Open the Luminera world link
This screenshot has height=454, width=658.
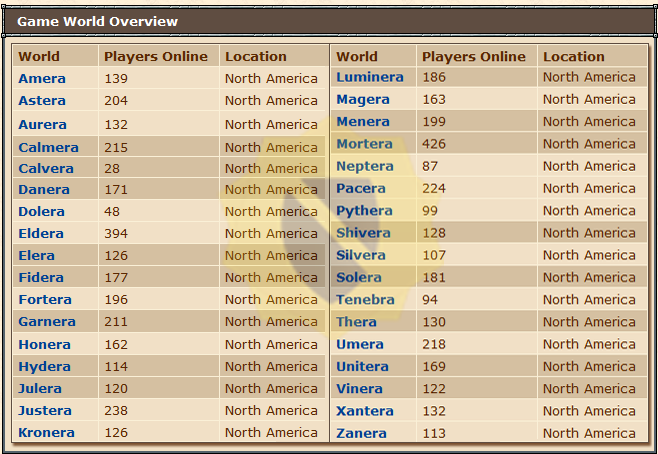pyautogui.click(x=370, y=77)
